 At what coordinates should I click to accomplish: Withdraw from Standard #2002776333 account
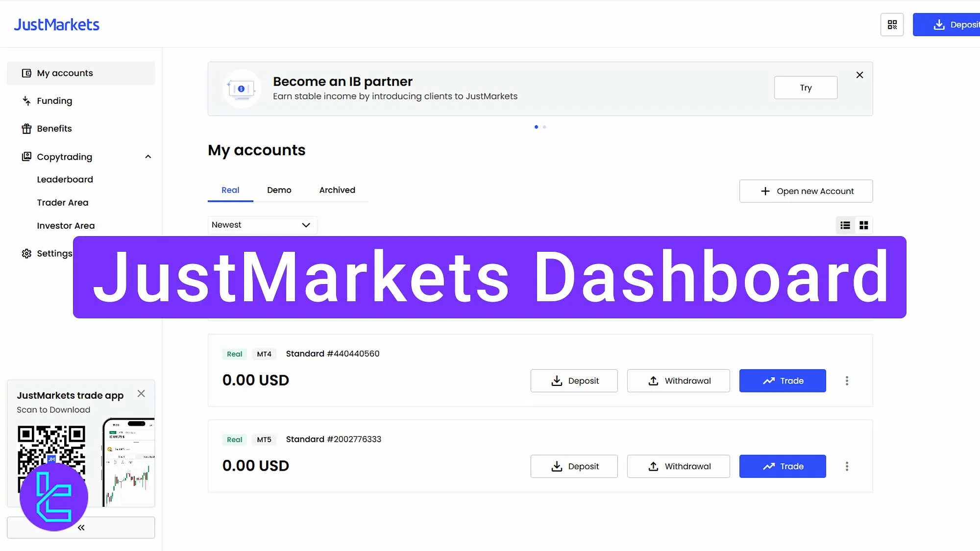point(678,466)
